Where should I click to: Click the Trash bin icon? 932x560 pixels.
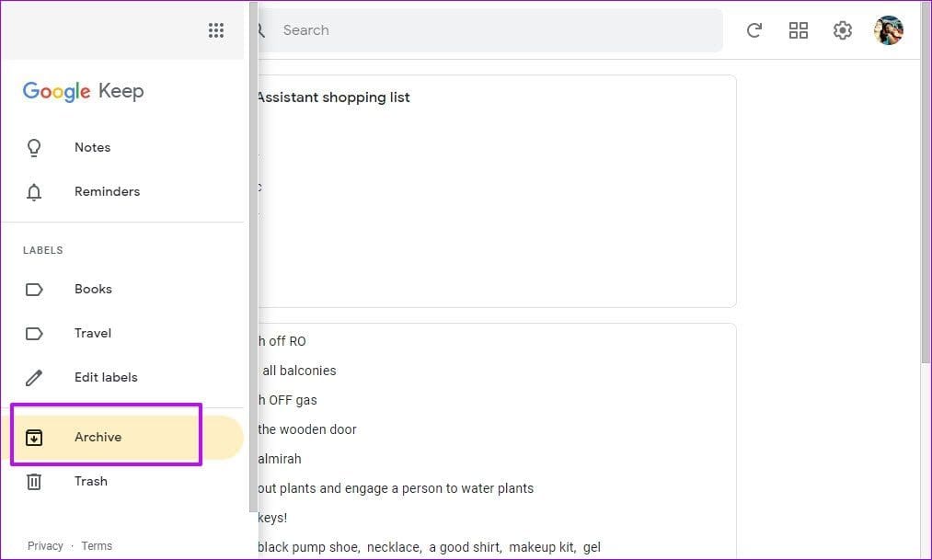[34, 481]
